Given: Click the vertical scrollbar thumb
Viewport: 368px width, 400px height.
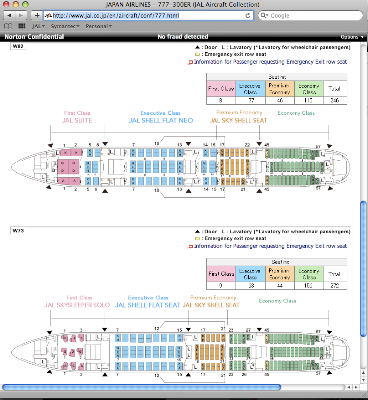Looking at the screenshot, I should pyautogui.click(x=364, y=269).
